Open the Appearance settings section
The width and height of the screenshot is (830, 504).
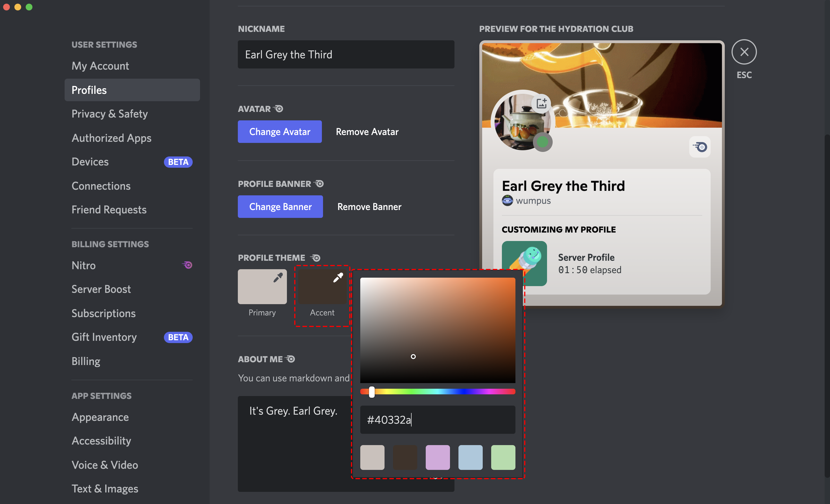click(x=100, y=417)
